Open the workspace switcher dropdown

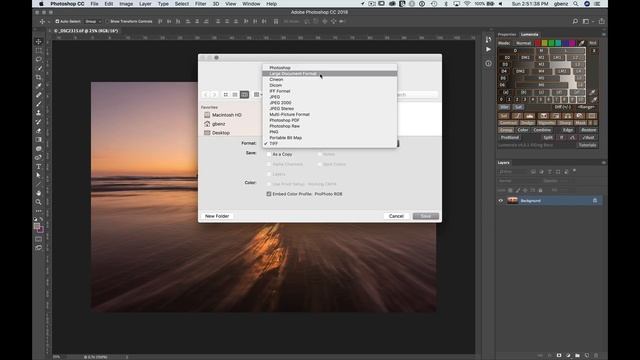click(x=588, y=21)
